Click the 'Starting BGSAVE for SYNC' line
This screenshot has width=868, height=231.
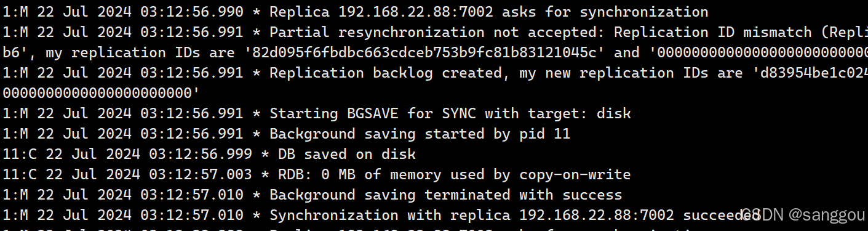(317, 113)
